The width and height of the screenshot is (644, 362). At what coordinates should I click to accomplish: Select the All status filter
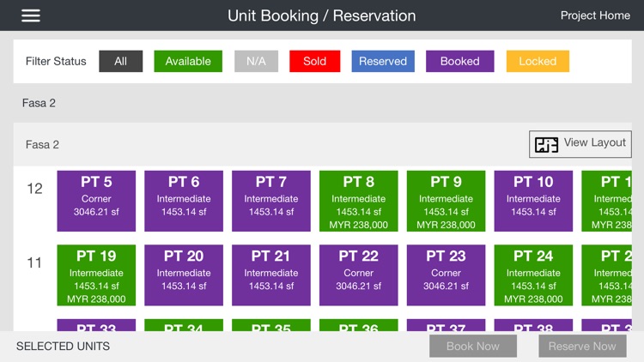pos(121,61)
